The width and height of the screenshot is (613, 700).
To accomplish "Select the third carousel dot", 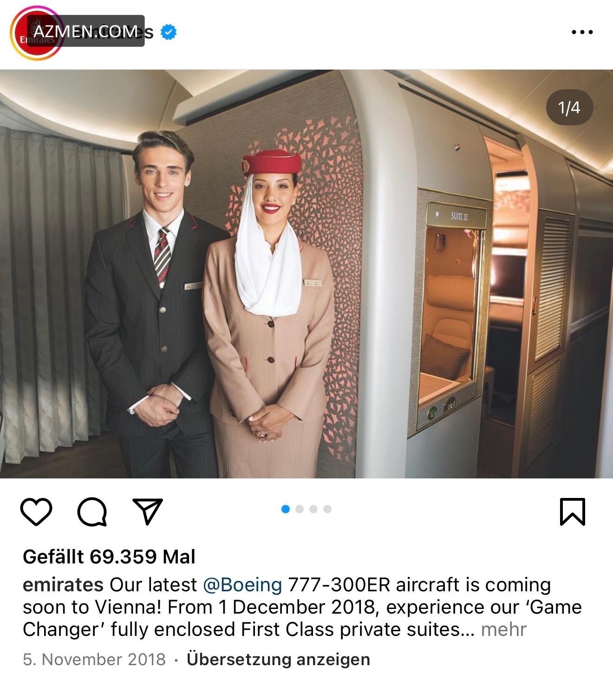I will [x=313, y=509].
